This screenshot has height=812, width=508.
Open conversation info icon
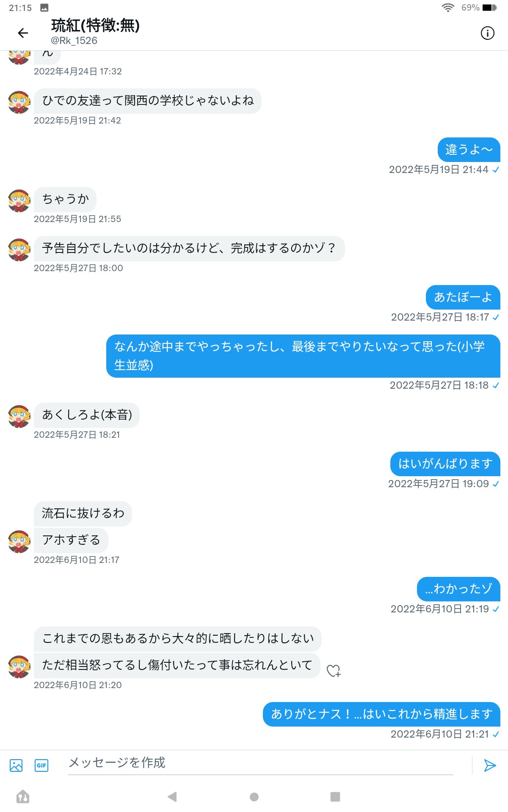[487, 33]
